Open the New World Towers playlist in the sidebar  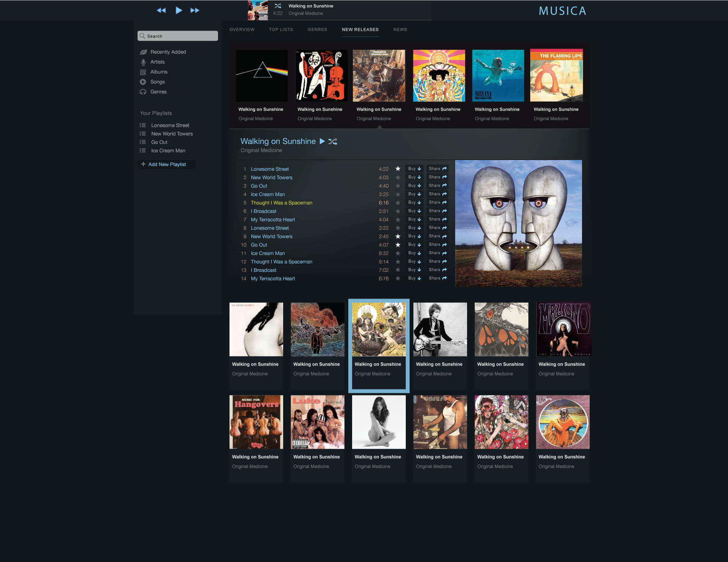[x=172, y=134]
